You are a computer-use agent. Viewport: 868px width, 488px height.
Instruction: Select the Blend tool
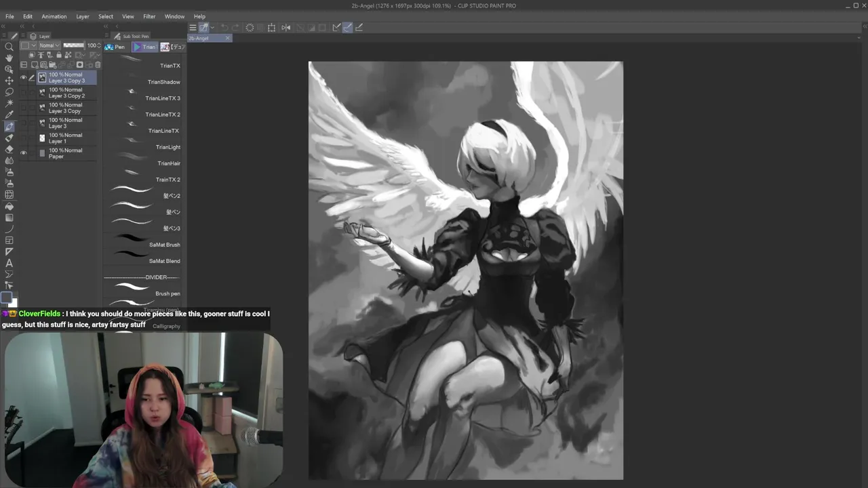(x=9, y=161)
